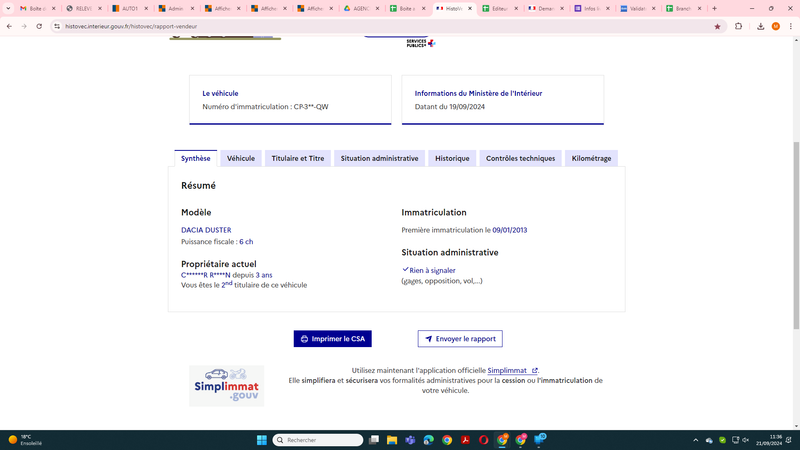Viewport: 800px width, 450px height.
Task: Open File Explorer from taskbar
Action: (392, 440)
